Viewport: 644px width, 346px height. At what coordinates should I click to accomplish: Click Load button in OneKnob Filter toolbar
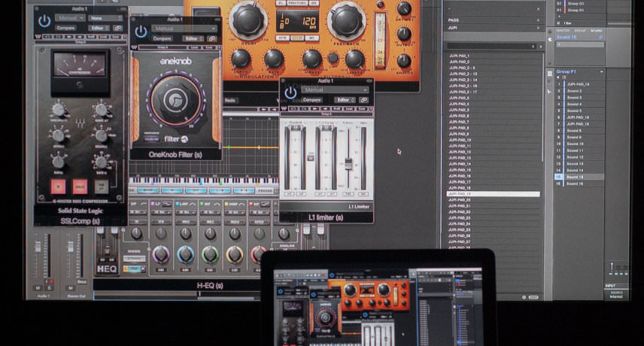194,47
